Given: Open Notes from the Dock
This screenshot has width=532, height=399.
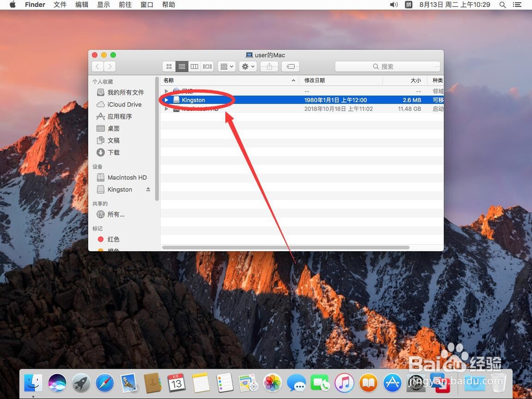Looking at the screenshot, I should (201, 383).
